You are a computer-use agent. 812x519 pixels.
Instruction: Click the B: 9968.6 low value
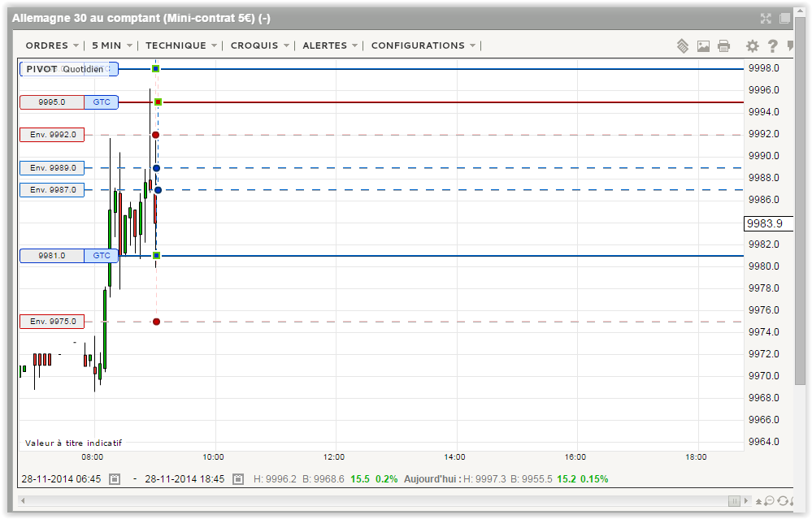(x=323, y=479)
